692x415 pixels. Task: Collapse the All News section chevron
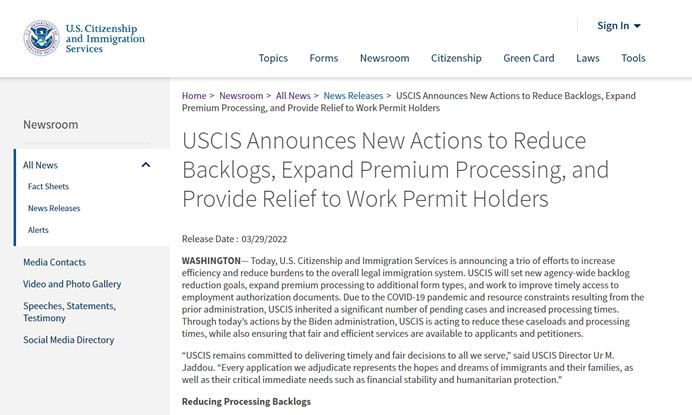(x=146, y=165)
